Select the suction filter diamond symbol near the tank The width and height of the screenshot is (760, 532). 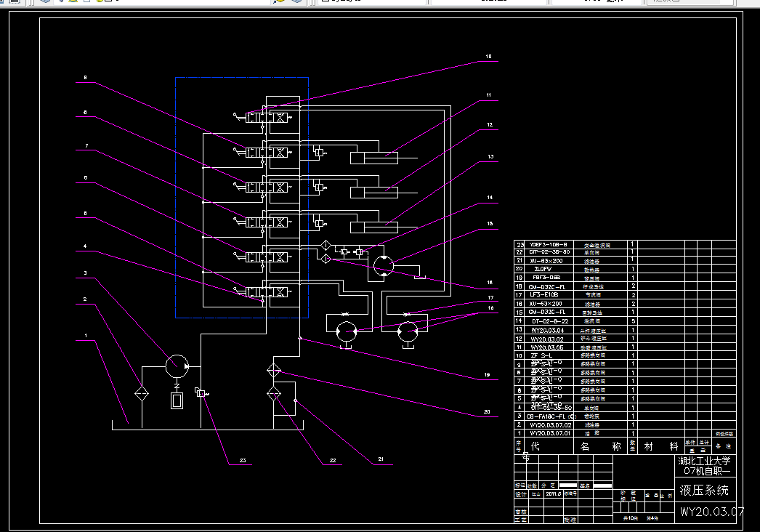coord(142,393)
